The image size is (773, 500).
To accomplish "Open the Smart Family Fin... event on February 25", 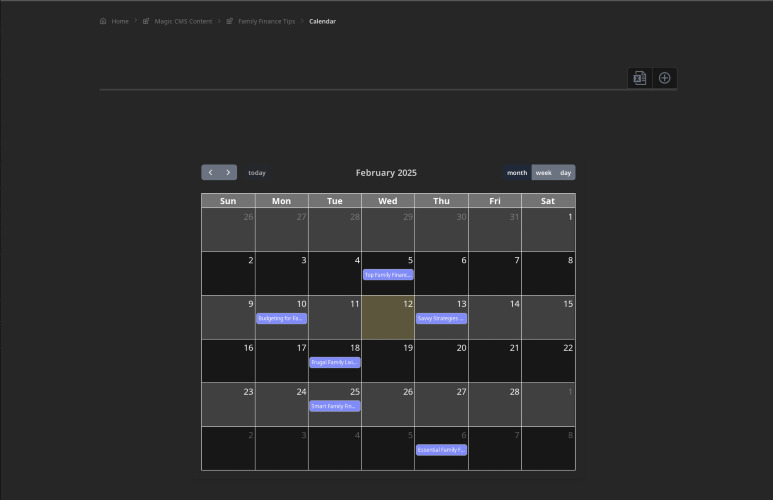I will [335, 406].
